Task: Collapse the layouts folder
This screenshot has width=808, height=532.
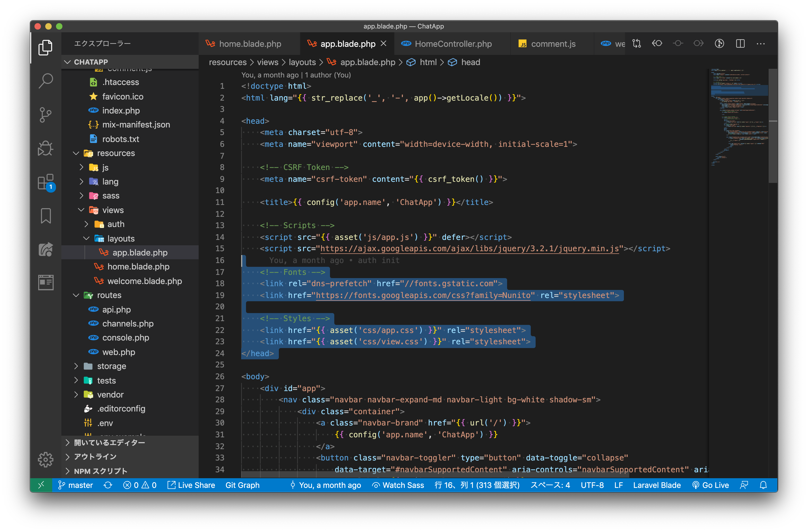Action: pyautogui.click(x=130, y=239)
